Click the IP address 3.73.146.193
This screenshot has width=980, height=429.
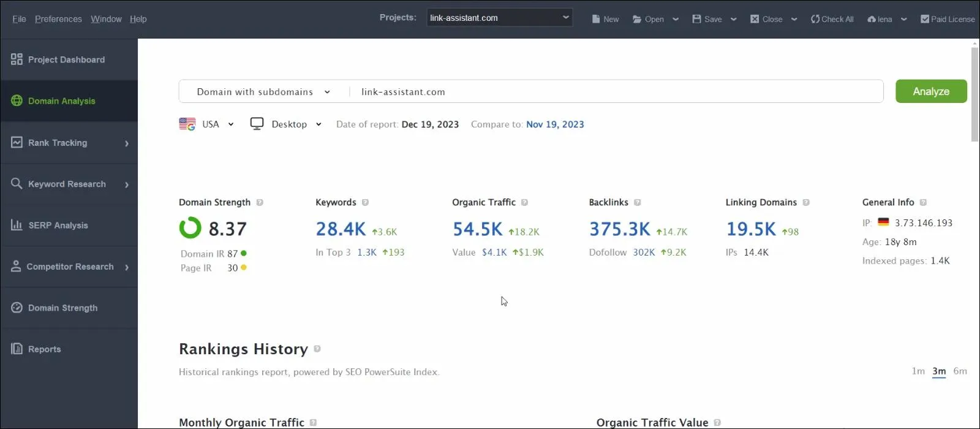pyautogui.click(x=924, y=223)
